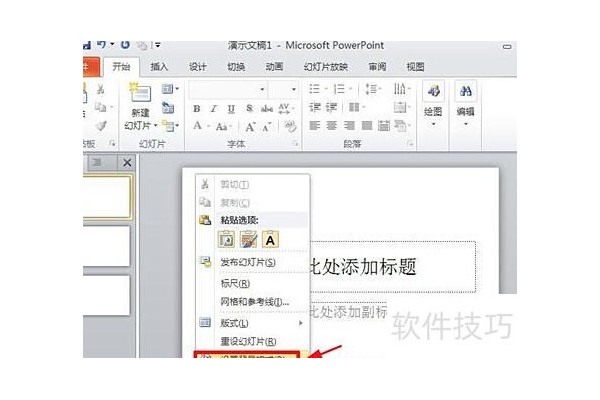Open the 字体 font dialog launcher
The image size is (600, 400).
point(295,144)
